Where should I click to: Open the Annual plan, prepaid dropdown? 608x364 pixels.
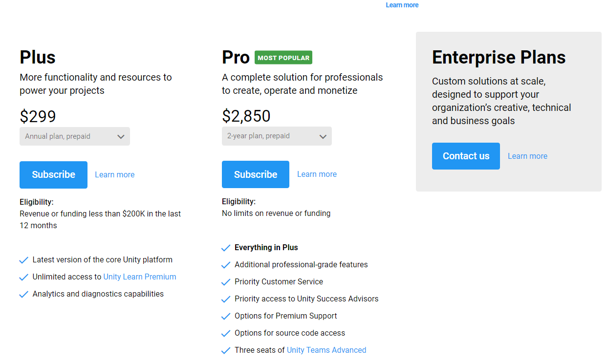tap(75, 136)
